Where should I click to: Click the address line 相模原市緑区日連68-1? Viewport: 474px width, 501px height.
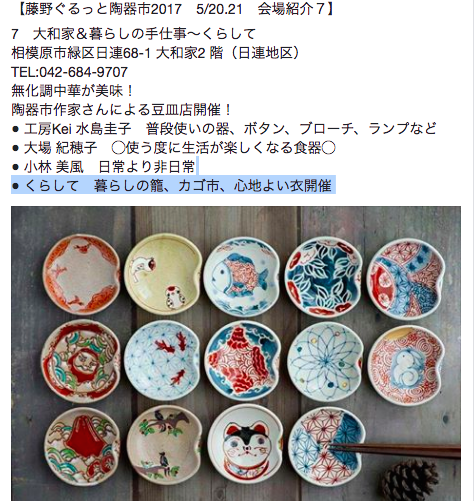click(81, 53)
